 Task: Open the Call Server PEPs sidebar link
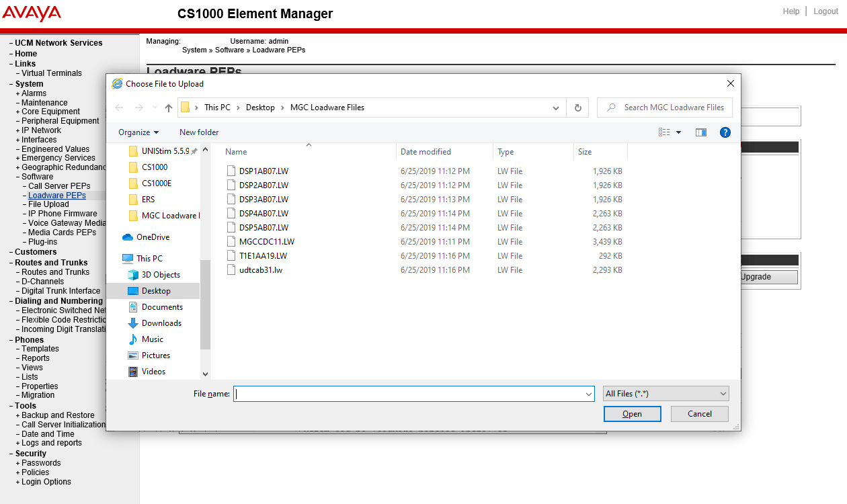pyautogui.click(x=59, y=186)
